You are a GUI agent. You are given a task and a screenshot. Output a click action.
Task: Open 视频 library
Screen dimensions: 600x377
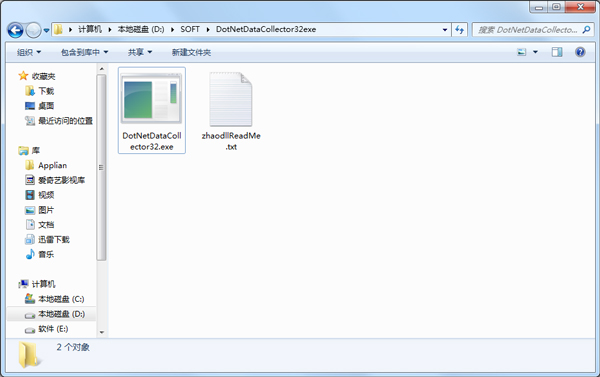click(46, 195)
